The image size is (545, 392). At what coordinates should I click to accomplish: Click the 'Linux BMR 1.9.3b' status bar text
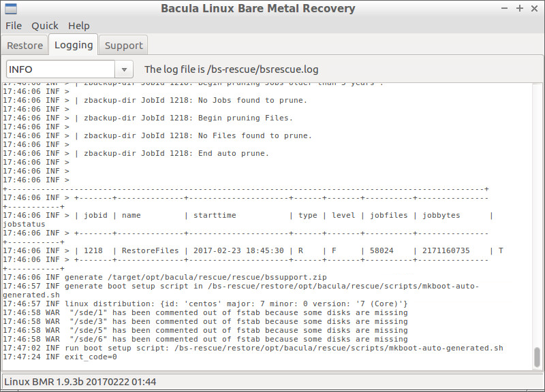click(x=80, y=382)
